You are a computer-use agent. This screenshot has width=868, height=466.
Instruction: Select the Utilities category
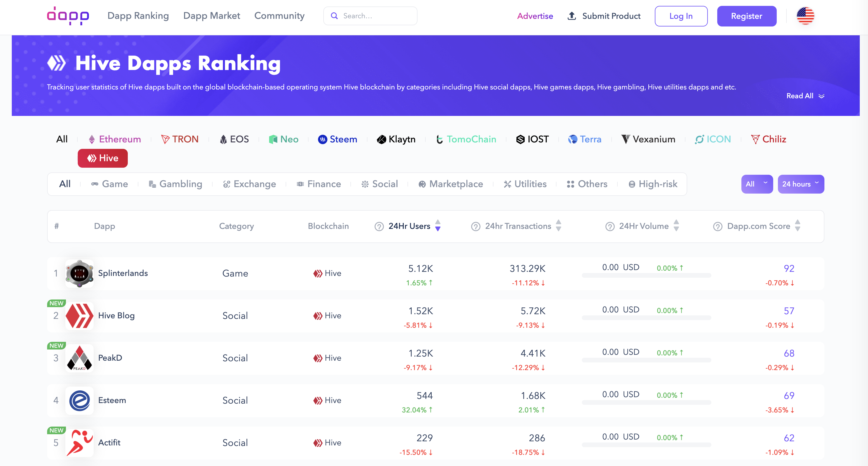pos(525,184)
